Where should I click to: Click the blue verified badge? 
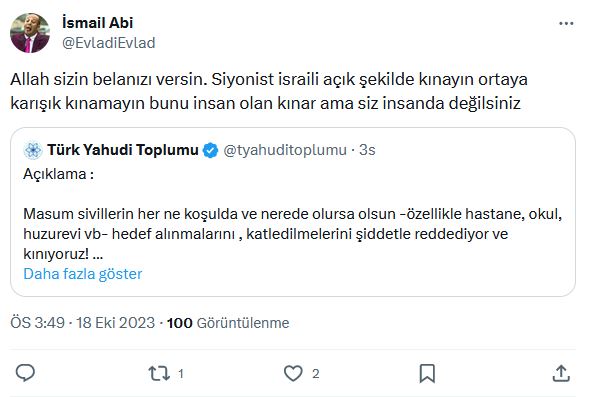click(210, 150)
